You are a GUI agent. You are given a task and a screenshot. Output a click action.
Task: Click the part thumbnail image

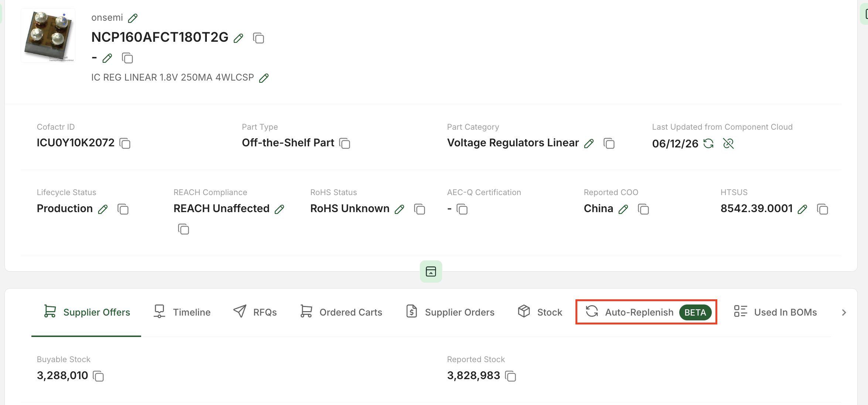pyautogui.click(x=48, y=36)
